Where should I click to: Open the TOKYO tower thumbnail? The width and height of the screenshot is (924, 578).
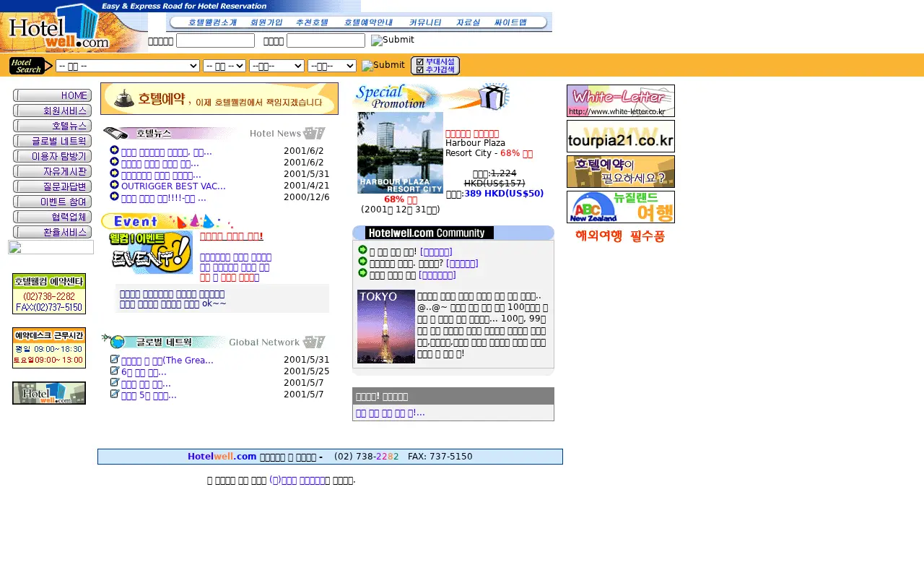386,327
